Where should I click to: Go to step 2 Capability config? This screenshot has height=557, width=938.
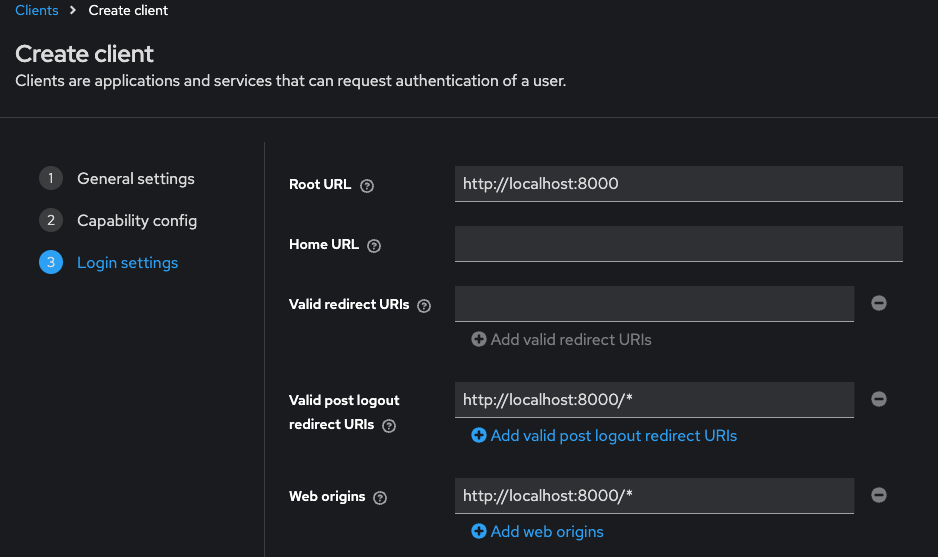(x=136, y=221)
